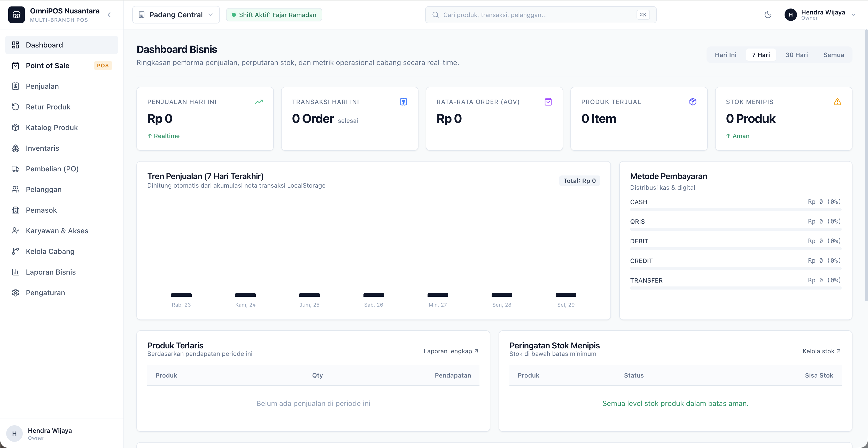This screenshot has width=868, height=448.
Task: Click the warning icon on Stok Menipis
Action: (x=837, y=102)
